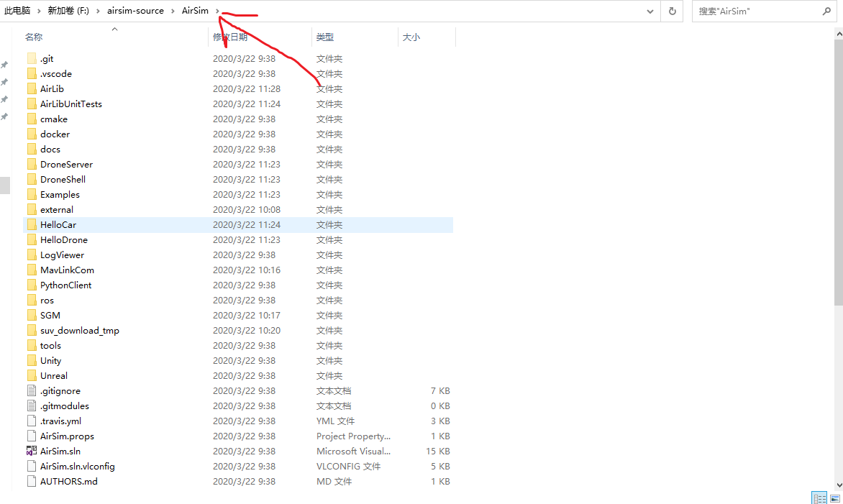Click the AirSim.props file icon
This screenshot has width=843, height=504.
pos(32,436)
